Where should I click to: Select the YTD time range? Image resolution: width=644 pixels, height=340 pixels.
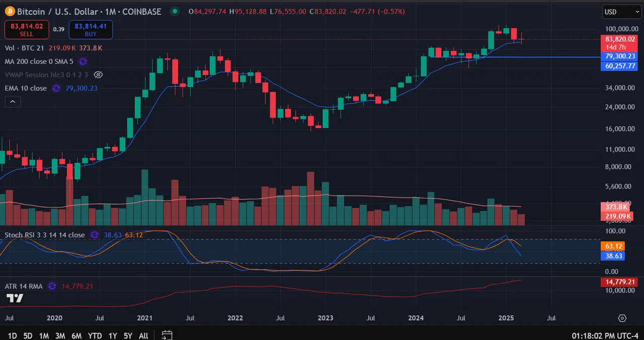coord(95,335)
